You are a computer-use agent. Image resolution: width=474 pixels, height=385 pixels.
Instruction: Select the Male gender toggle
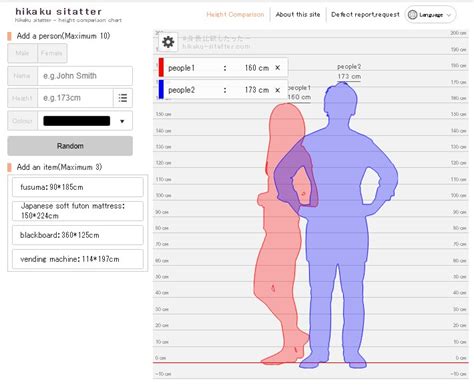(x=22, y=53)
